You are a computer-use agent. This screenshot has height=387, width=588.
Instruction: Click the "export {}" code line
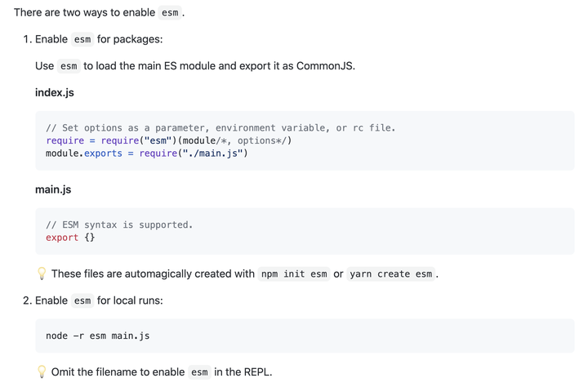tap(70, 238)
